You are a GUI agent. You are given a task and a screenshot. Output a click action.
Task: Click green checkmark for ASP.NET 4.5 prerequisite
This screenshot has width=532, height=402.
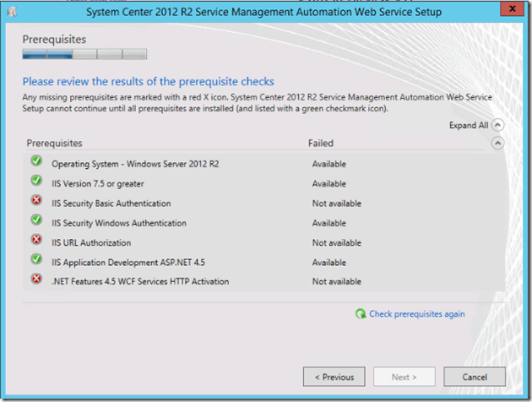click(x=36, y=260)
